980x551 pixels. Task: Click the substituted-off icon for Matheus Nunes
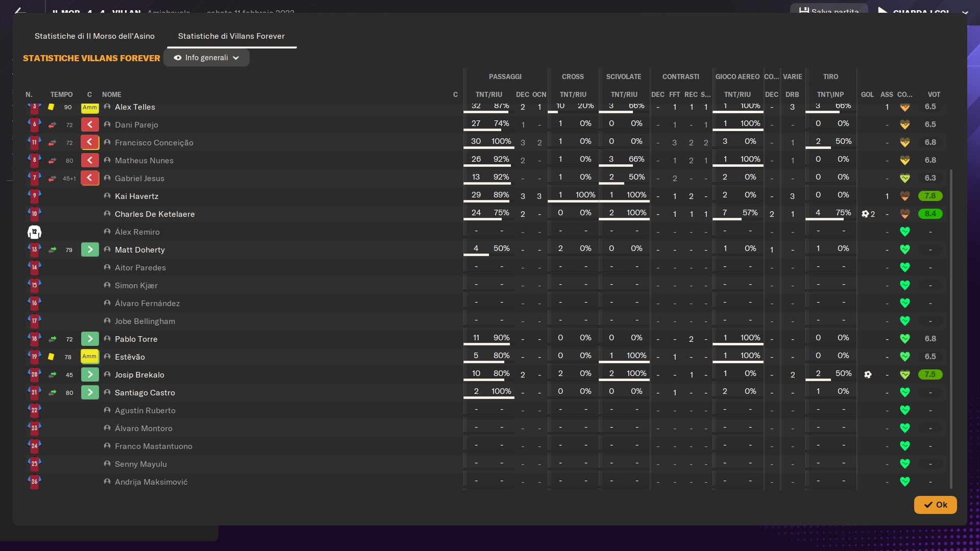(x=90, y=160)
